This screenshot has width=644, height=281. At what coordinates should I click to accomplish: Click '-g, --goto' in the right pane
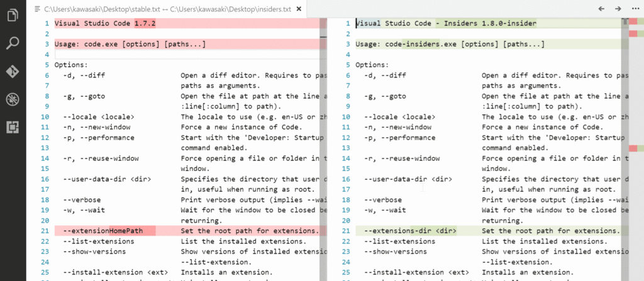coord(385,96)
